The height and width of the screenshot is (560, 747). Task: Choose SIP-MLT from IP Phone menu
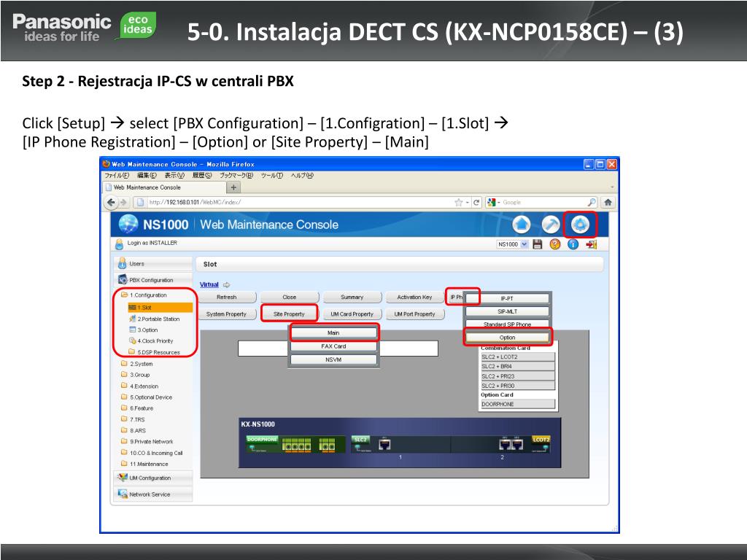coord(507,311)
